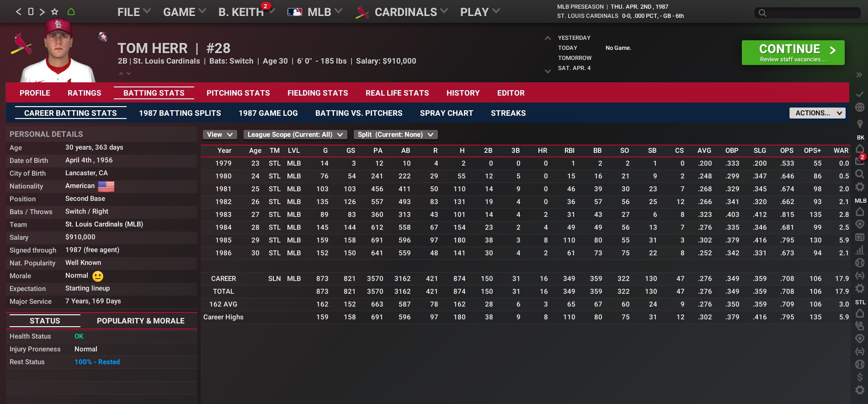Open transactions arrows icon in MLB section

(x=859, y=275)
